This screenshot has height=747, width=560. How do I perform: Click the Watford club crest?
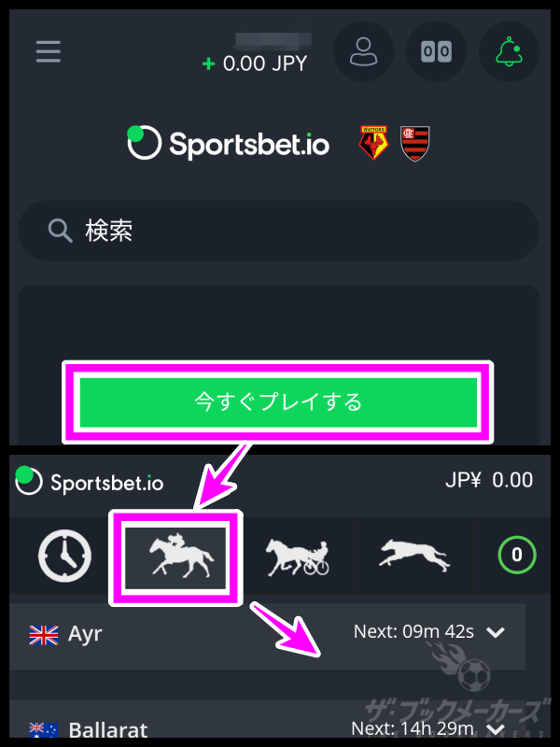coord(373,143)
